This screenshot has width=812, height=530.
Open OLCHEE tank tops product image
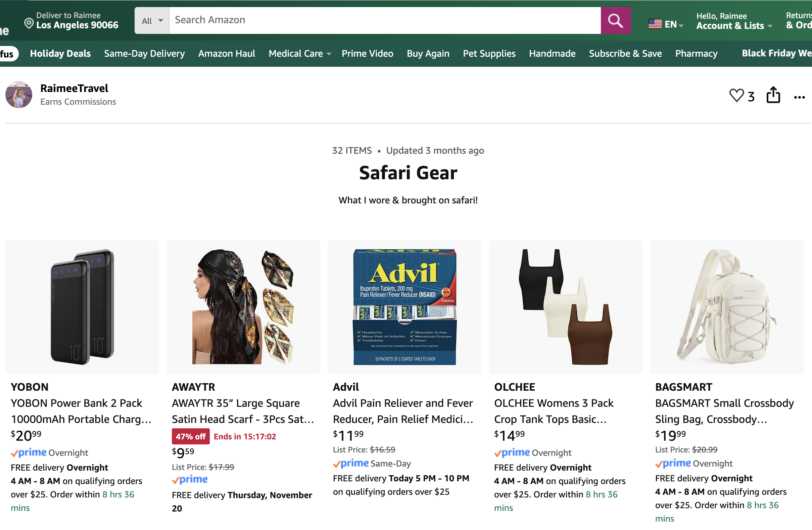click(565, 306)
